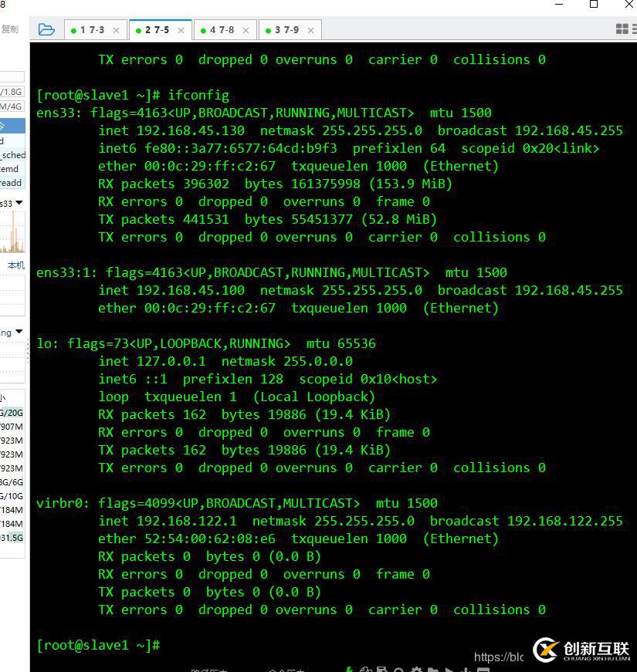The height and width of the screenshot is (672, 637).
Task: Click 'RX packets 396302' line
Action: click(x=275, y=184)
